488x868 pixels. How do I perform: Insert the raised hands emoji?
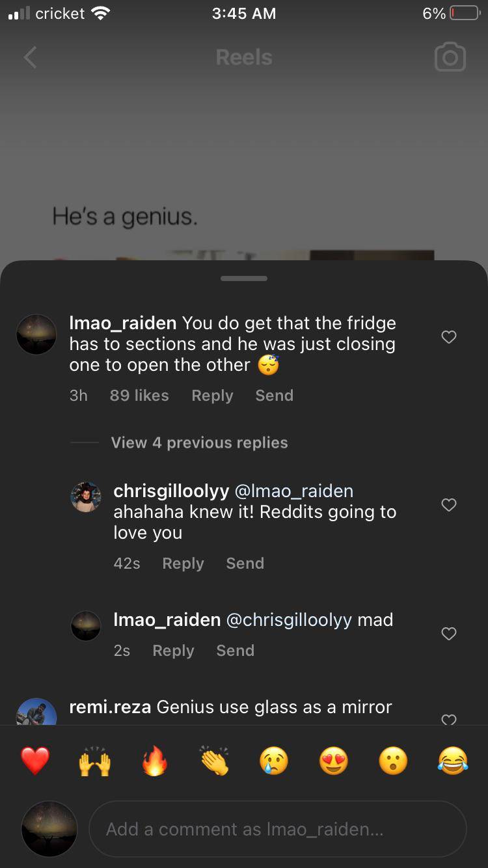click(x=95, y=761)
